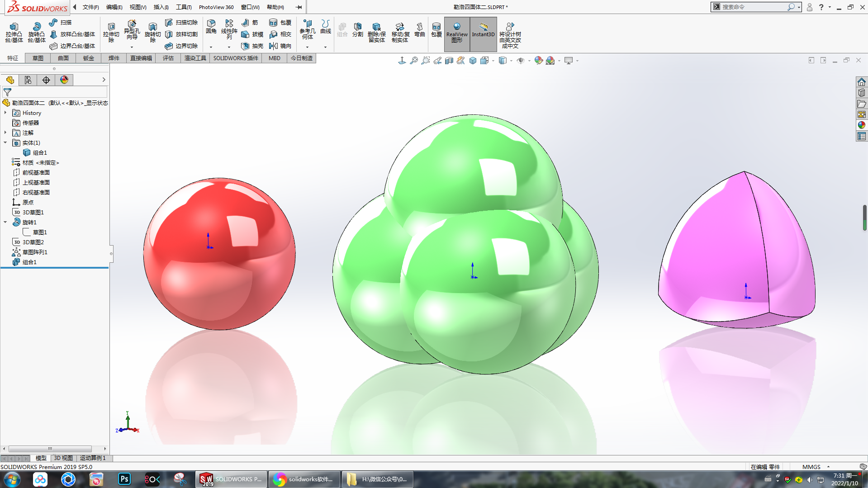Open the 插入(I) insert menu
Viewport: 868px width, 488px height.
[x=161, y=7]
